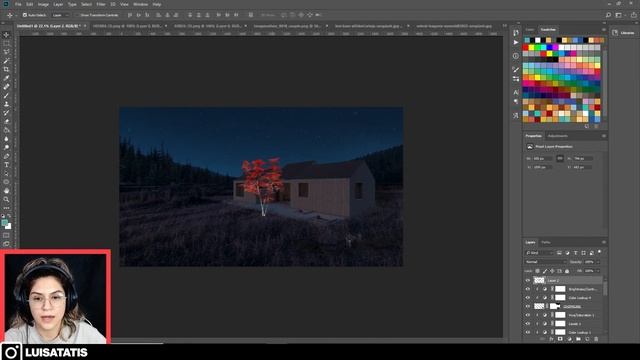The width and height of the screenshot is (640, 360).
Task: Switch to the Paths tab
Action: (x=546, y=242)
